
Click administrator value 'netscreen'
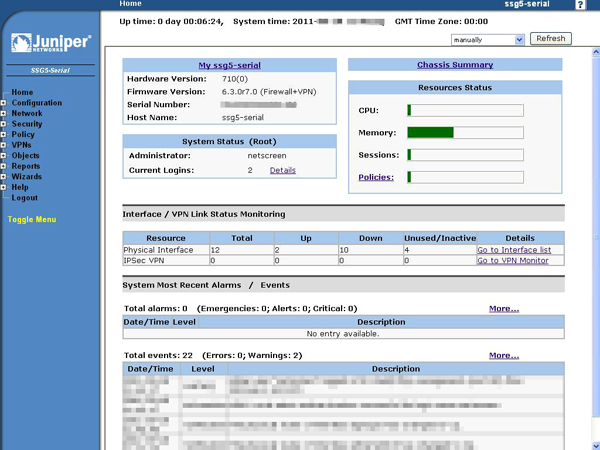click(267, 156)
